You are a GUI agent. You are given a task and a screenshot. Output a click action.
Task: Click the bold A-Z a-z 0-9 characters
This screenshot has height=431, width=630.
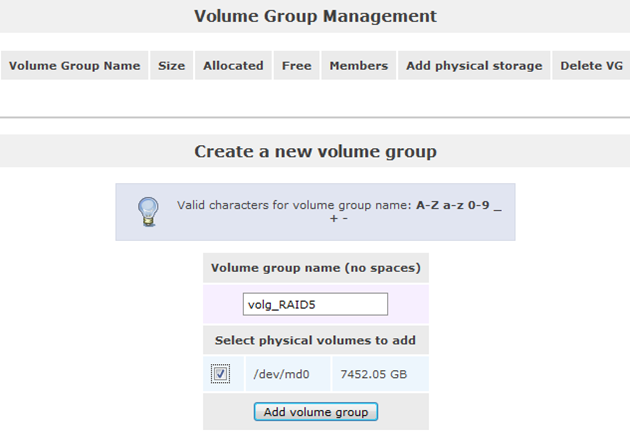pos(453,205)
